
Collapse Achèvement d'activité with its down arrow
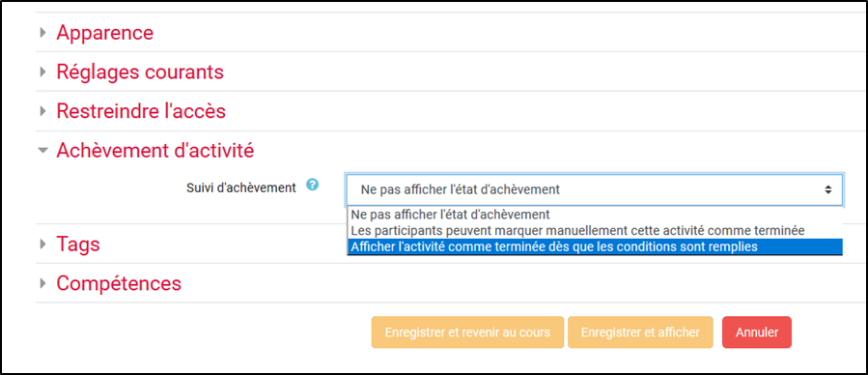[42, 150]
